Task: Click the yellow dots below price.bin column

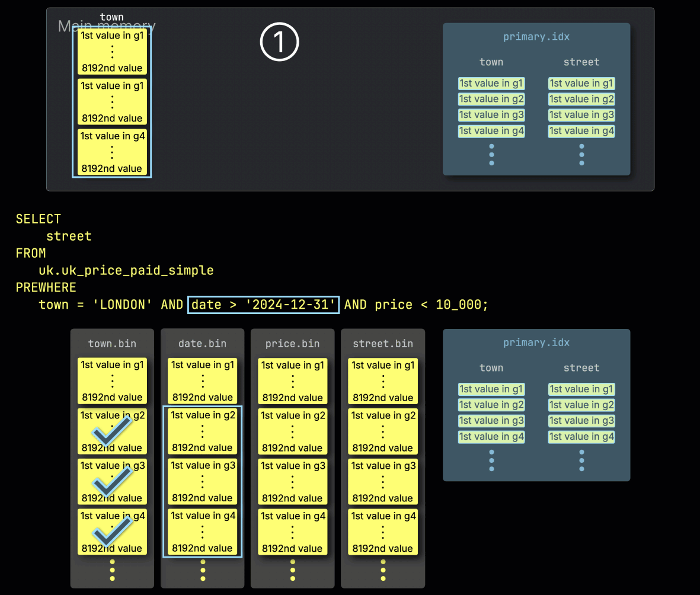Action: pyautogui.click(x=293, y=570)
